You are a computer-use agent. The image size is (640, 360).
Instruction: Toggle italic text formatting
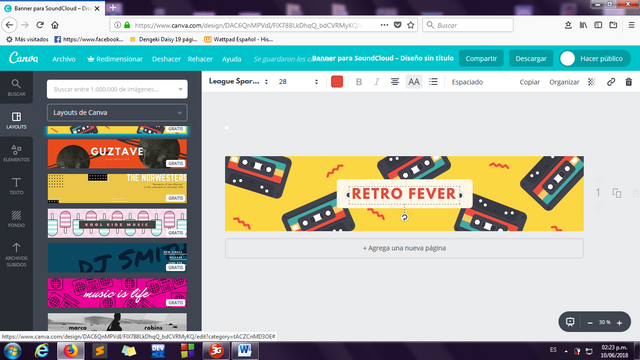[376, 82]
